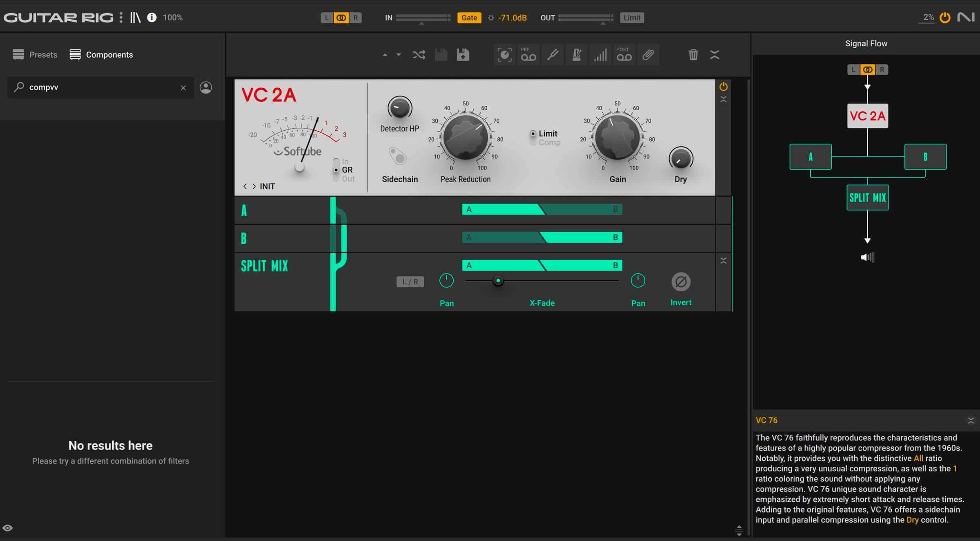Switch to the Presets tab
The height and width of the screenshot is (541, 980).
point(35,55)
